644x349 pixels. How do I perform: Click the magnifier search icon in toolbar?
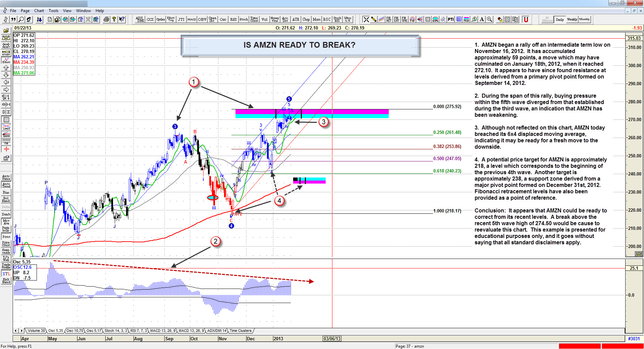[21, 19]
